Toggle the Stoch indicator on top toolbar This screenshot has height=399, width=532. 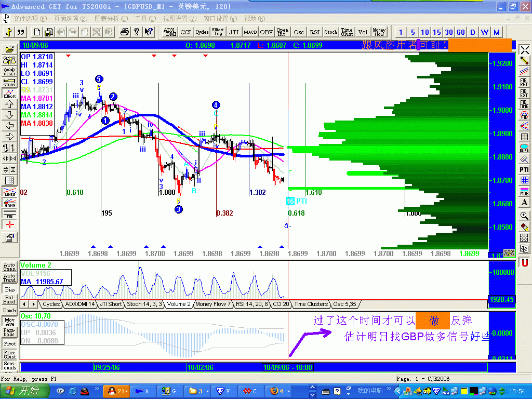coord(330,31)
